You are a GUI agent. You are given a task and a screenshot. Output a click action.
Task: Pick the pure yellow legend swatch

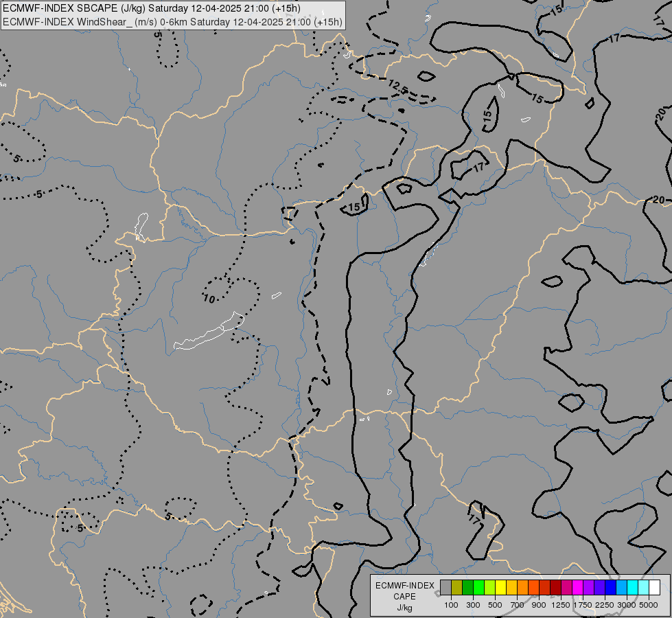click(500, 587)
